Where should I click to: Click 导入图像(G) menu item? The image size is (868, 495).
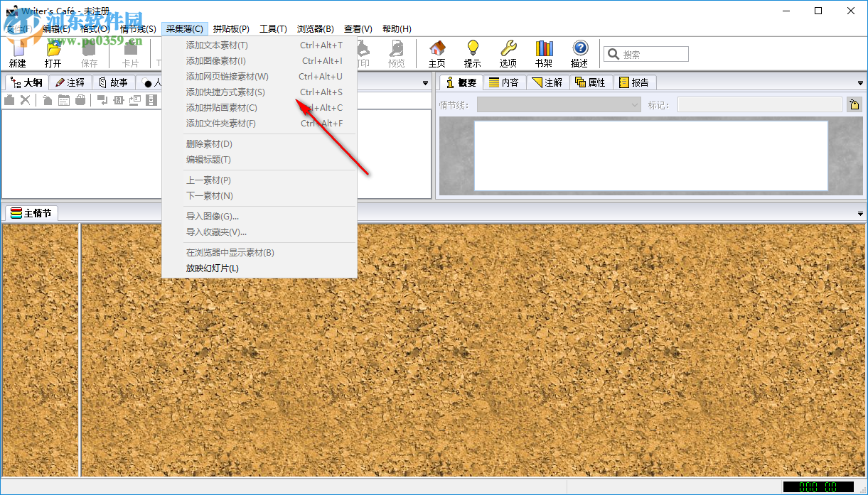[x=213, y=216]
